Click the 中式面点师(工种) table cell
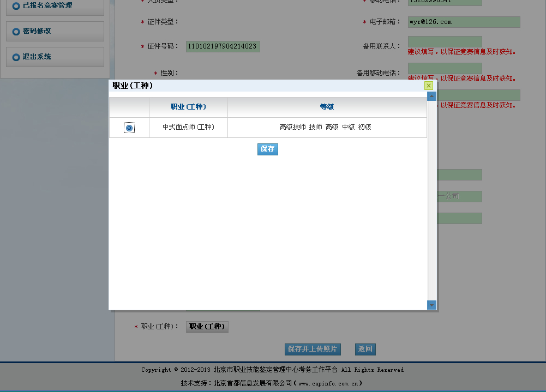 (188, 127)
